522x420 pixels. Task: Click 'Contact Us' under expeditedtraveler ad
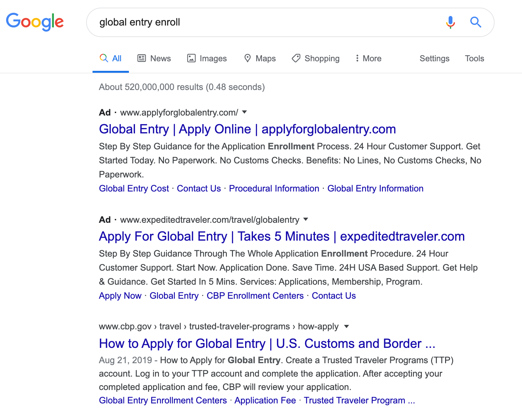tap(334, 296)
